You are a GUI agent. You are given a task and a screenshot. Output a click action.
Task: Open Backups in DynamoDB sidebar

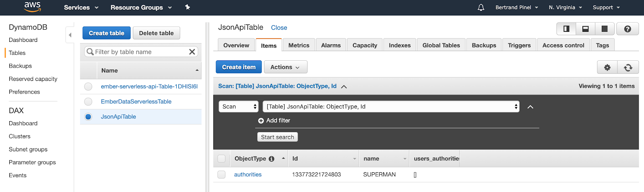click(x=20, y=66)
